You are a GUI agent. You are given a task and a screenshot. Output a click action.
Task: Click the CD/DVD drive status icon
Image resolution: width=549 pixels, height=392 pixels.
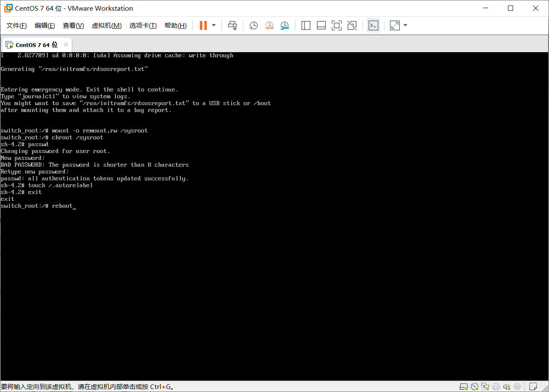pos(475,386)
